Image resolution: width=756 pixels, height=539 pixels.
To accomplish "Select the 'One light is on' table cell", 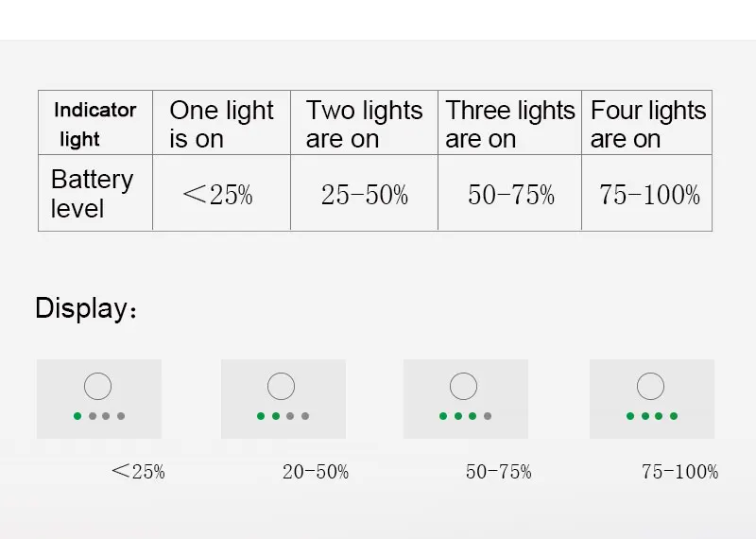I will click(222, 123).
